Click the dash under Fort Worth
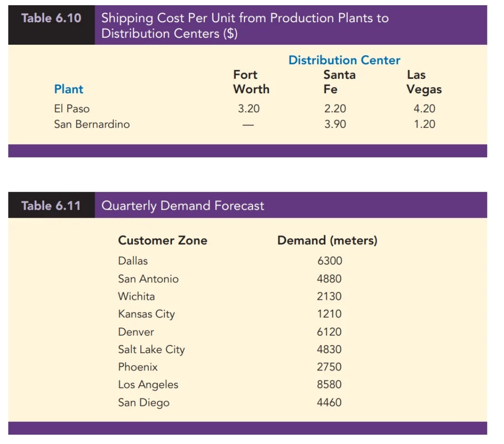Screen dimensions: 504x444 pos(249,125)
